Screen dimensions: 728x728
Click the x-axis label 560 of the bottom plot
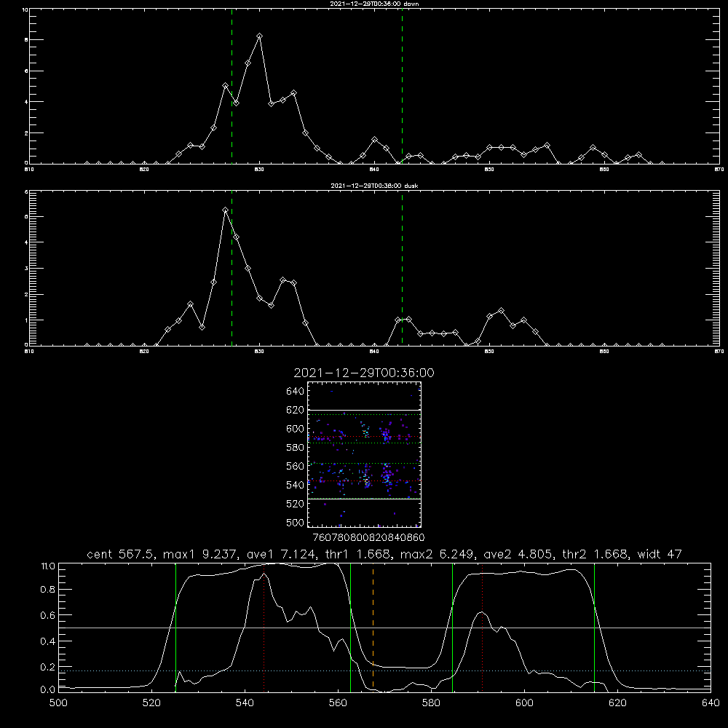pos(338,703)
